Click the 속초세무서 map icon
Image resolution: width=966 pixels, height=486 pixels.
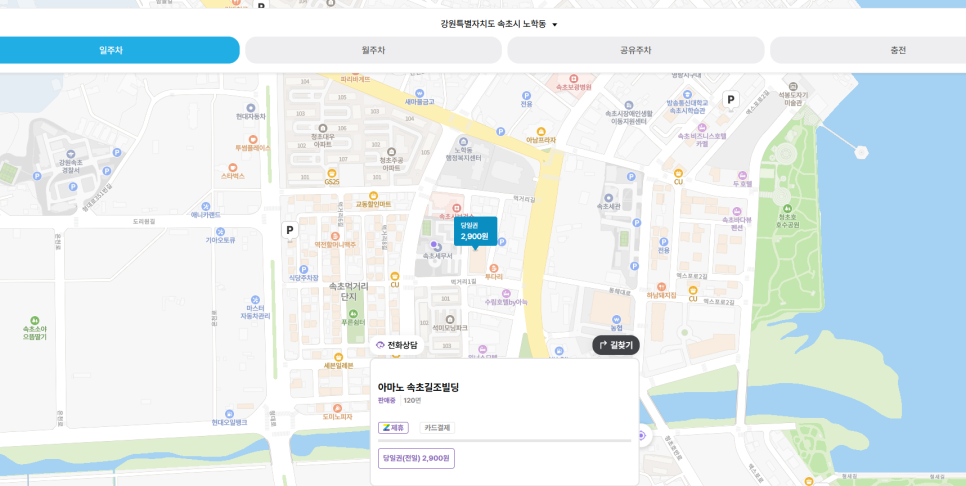pyautogui.click(x=436, y=246)
